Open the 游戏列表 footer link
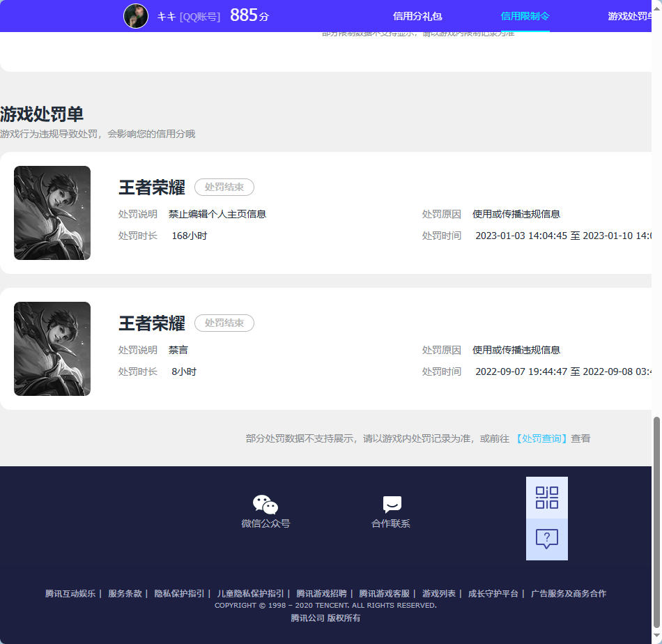This screenshot has width=662, height=644. point(438,593)
